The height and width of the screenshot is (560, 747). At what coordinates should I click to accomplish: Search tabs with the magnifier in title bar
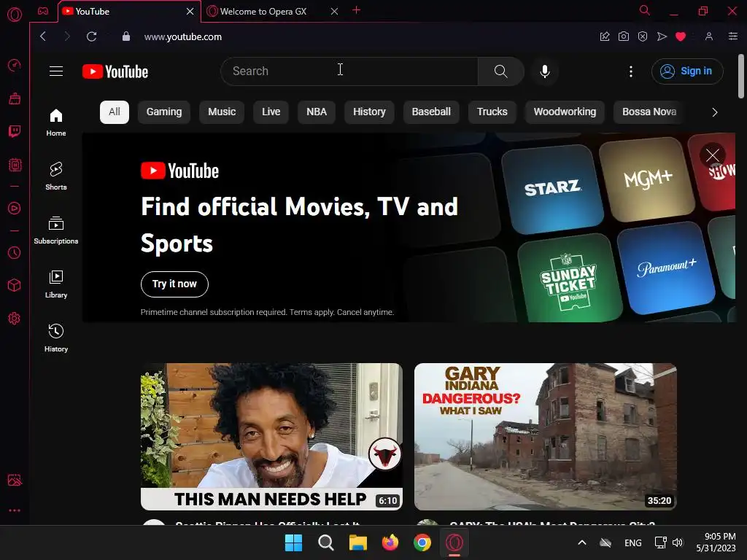pos(645,10)
